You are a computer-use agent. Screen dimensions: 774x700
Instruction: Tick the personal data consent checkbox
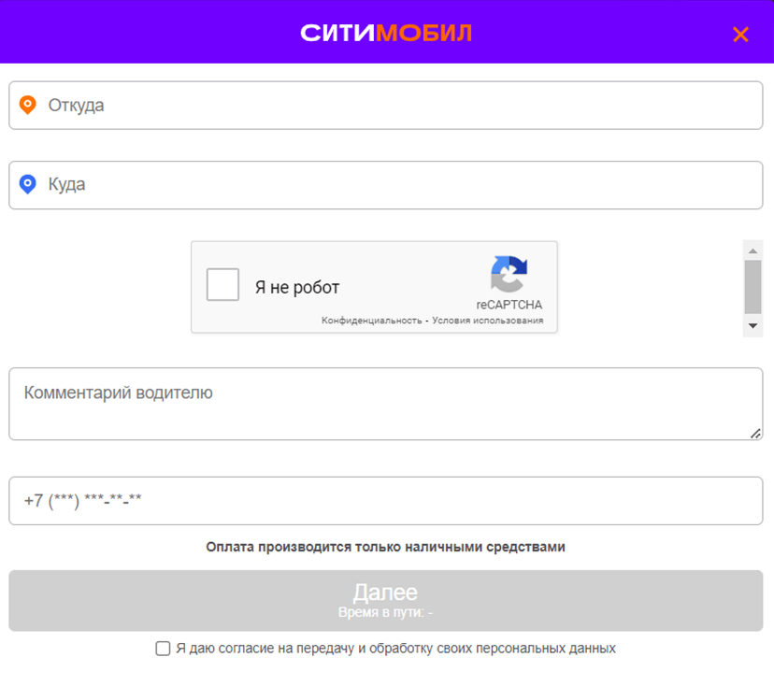(x=163, y=649)
